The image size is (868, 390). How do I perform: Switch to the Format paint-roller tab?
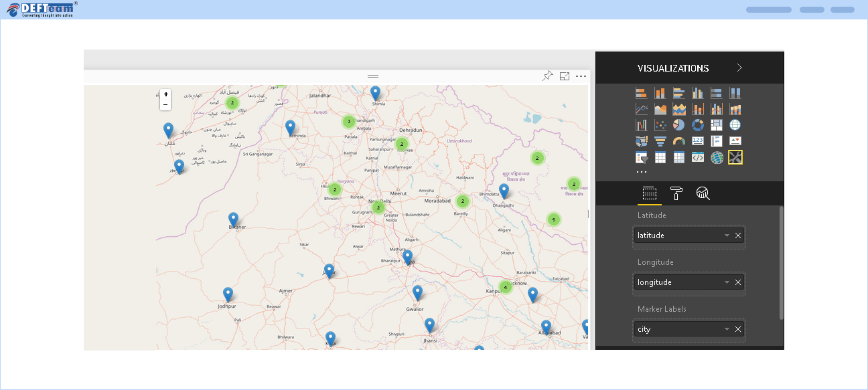point(676,194)
